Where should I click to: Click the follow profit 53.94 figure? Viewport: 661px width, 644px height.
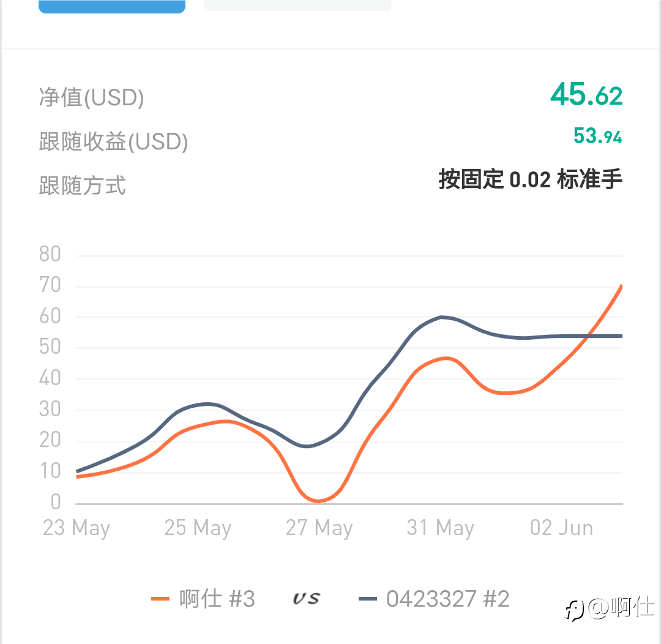pyautogui.click(x=597, y=137)
